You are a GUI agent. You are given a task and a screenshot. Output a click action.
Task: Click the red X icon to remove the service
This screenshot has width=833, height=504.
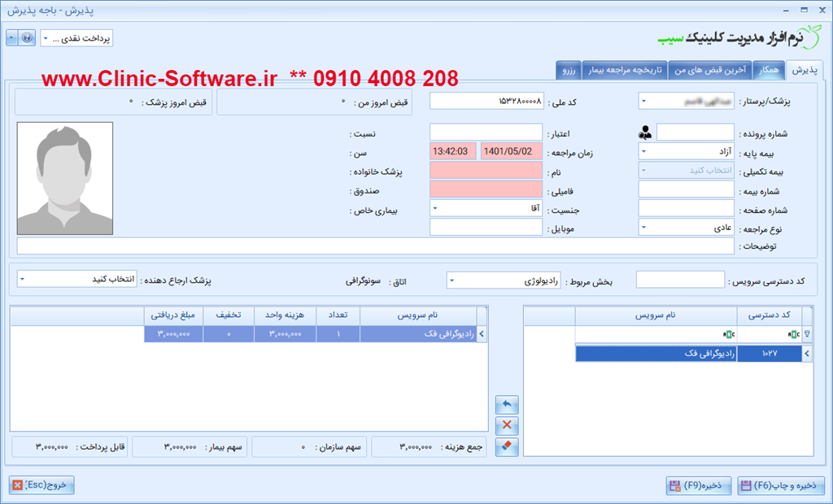(x=506, y=425)
